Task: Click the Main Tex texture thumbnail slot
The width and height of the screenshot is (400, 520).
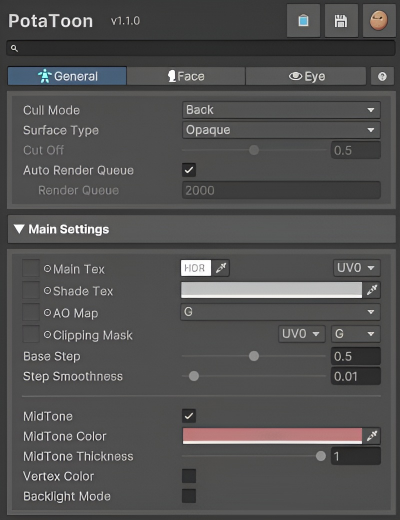Action: point(31,268)
